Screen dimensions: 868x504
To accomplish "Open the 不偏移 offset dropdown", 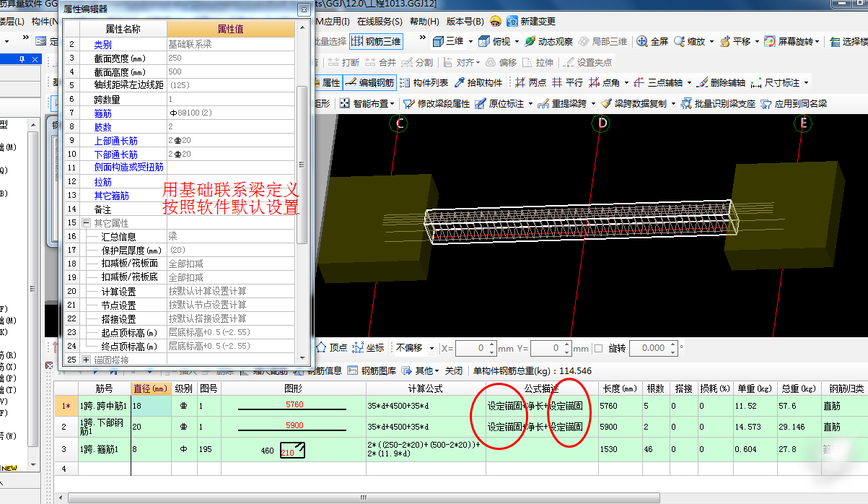I will point(431,348).
